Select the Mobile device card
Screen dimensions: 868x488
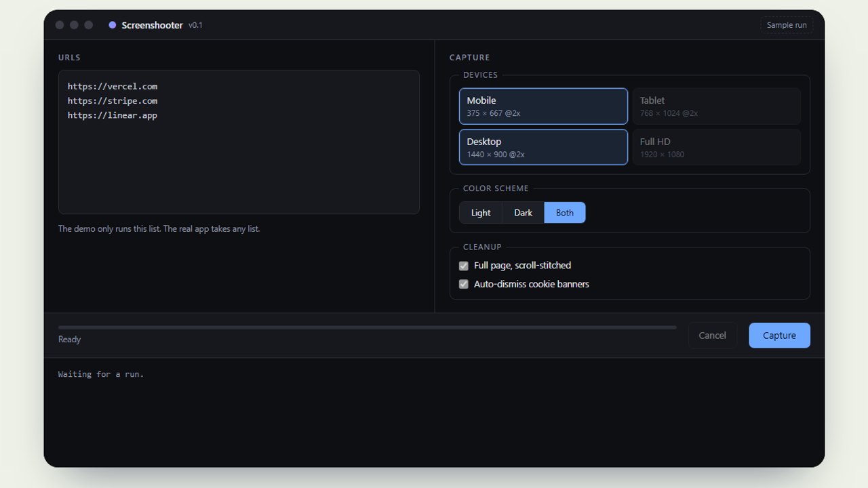click(543, 106)
